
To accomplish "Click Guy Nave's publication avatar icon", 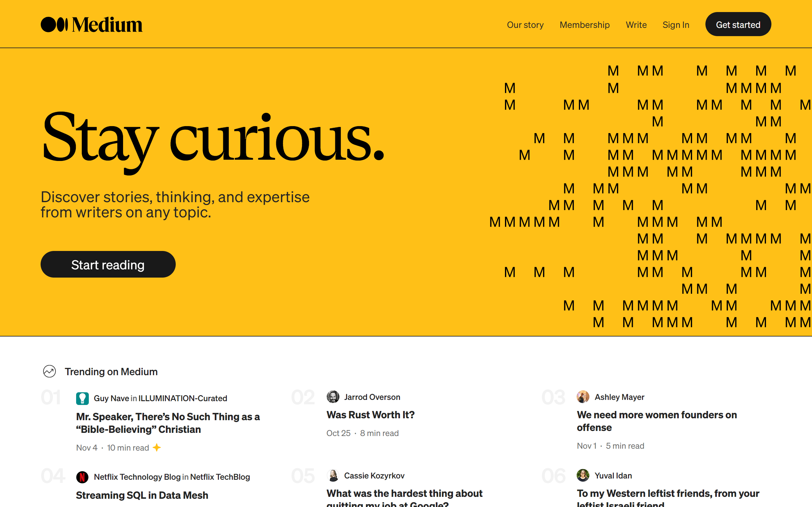I will click(82, 398).
